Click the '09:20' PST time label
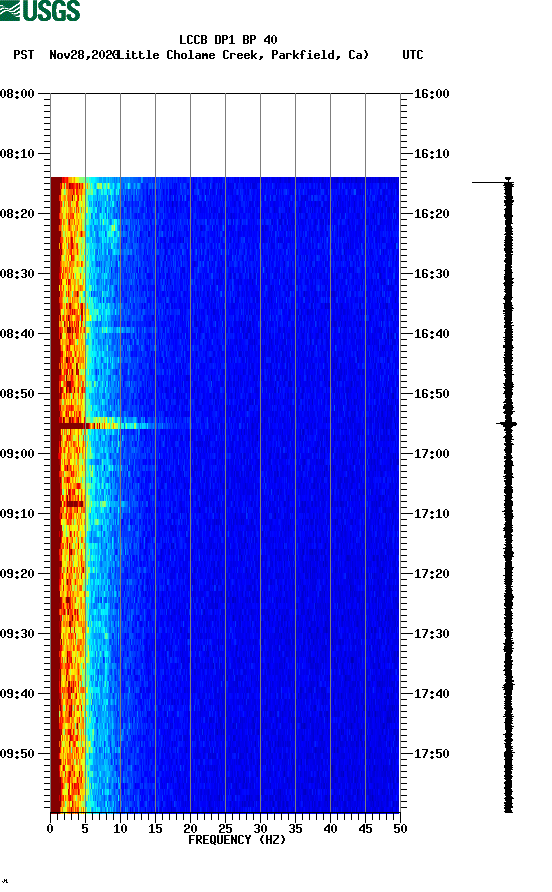This screenshot has height=892, width=552. pyautogui.click(x=17, y=573)
